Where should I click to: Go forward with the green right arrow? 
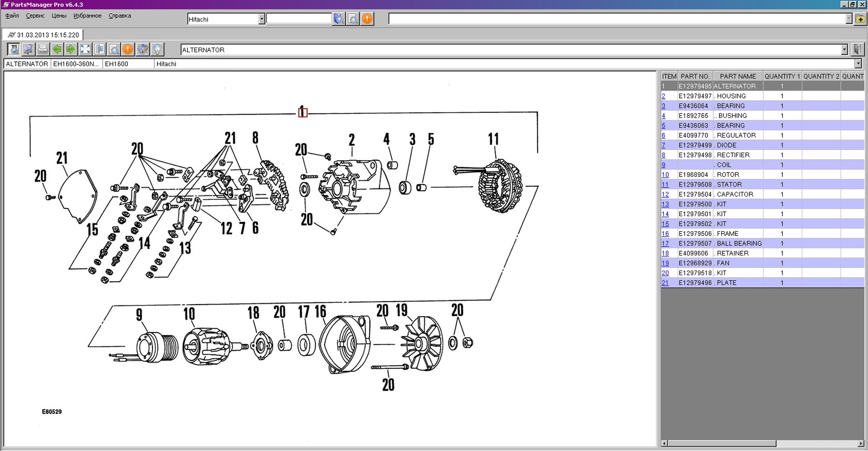(71, 49)
